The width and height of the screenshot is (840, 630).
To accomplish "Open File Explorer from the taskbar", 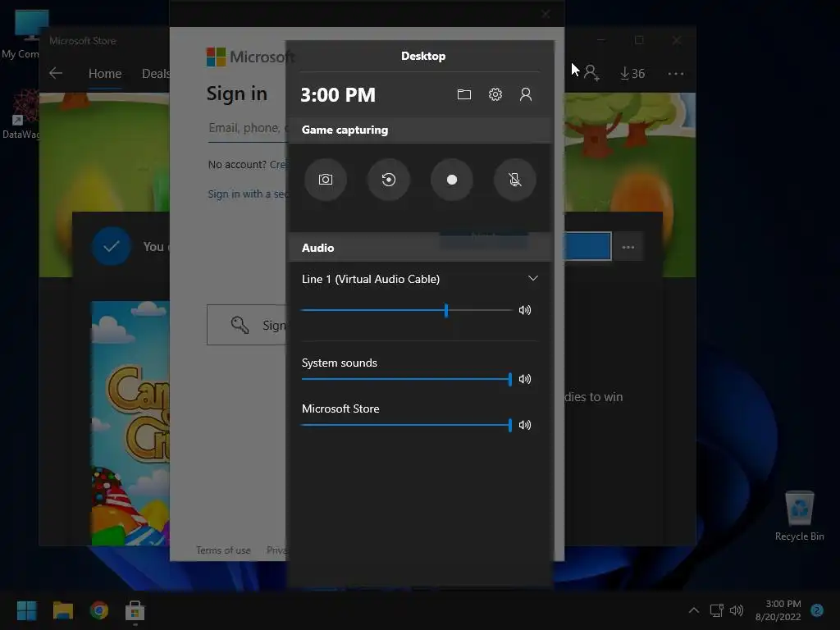I will [x=62, y=610].
